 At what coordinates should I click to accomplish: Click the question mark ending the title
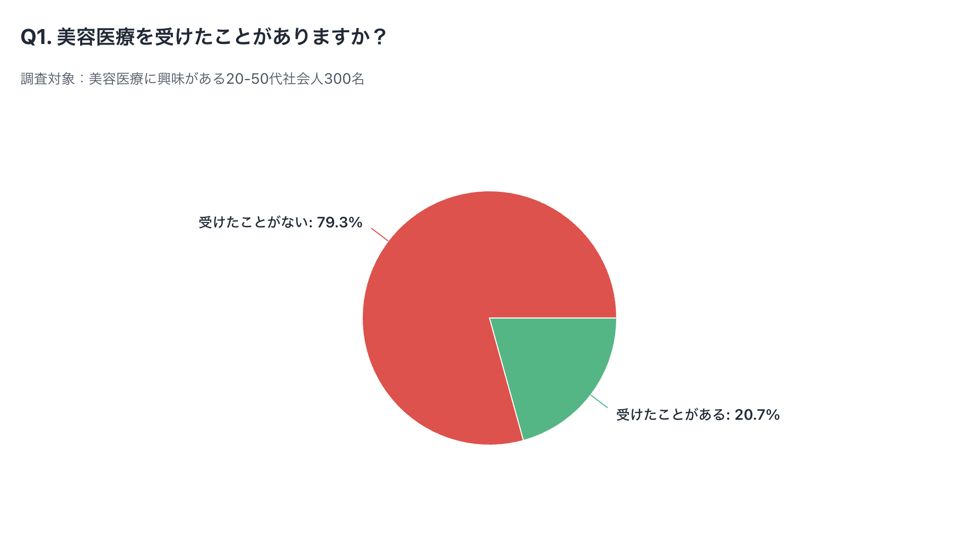coord(379,37)
